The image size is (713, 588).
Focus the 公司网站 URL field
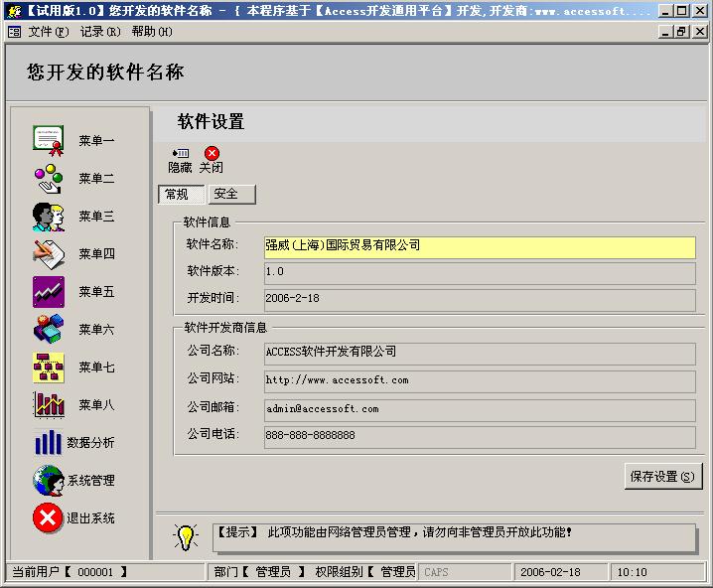(x=480, y=381)
